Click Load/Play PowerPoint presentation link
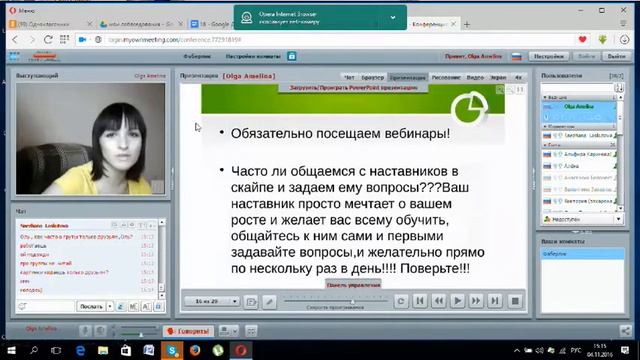640x360 pixels. coord(353,88)
